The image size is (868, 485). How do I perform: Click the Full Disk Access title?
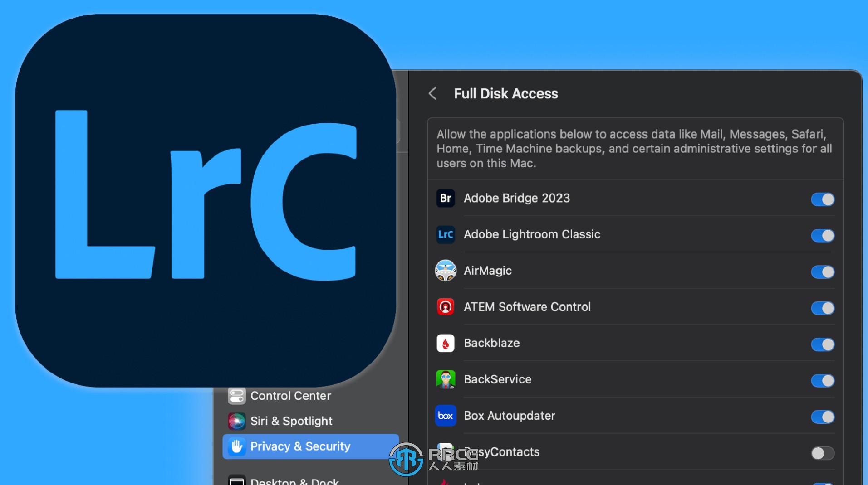click(x=506, y=93)
